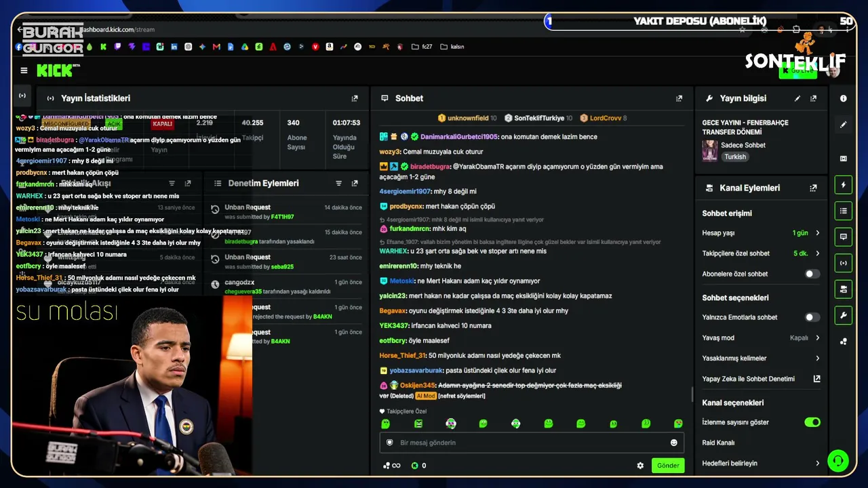The height and width of the screenshot is (488, 868).
Task: Click username yalcin23 in Sohbet chat
Action: point(393,296)
